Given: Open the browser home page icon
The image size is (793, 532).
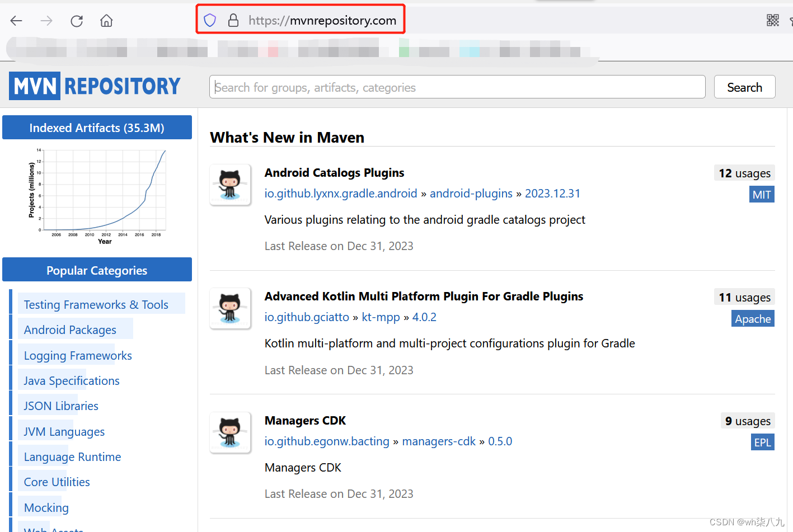Looking at the screenshot, I should [106, 21].
